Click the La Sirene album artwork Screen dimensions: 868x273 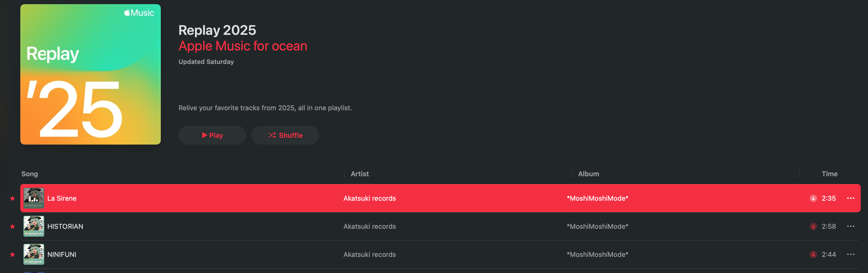[34, 198]
